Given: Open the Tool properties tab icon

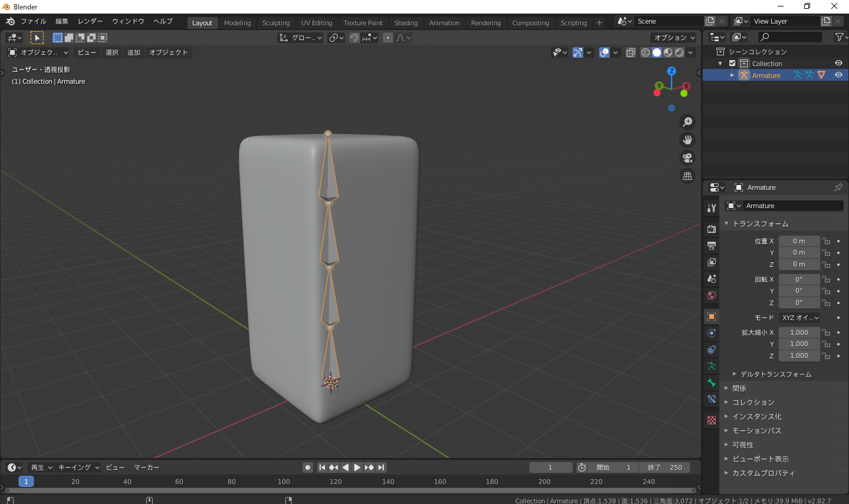Looking at the screenshot, I should click(x=712, y=208).
